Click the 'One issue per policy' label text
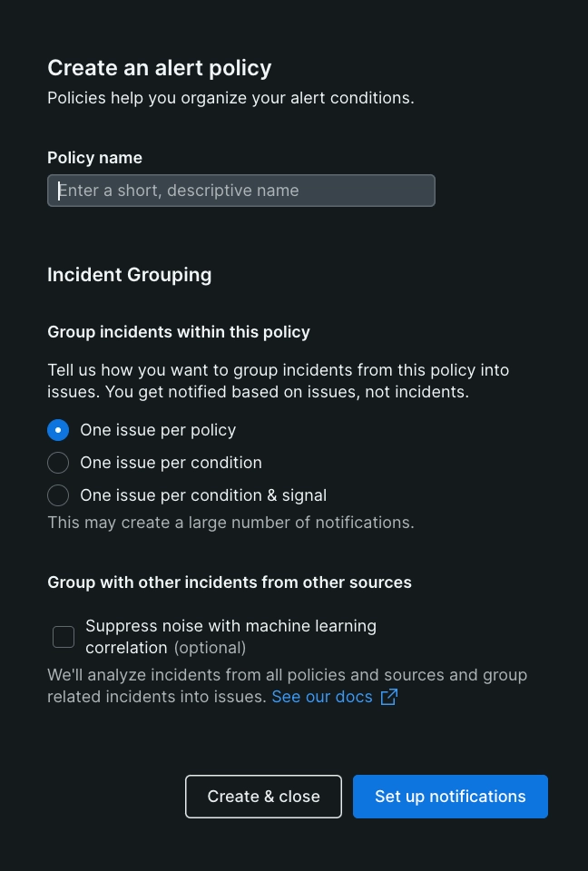Screen dimensions: 588x871 click(x=158, y=430)
